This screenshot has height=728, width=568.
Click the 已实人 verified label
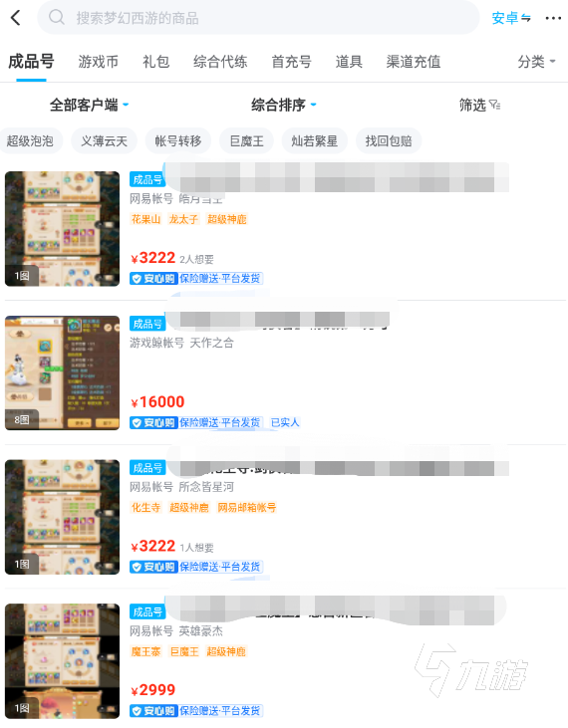[285, 422]
